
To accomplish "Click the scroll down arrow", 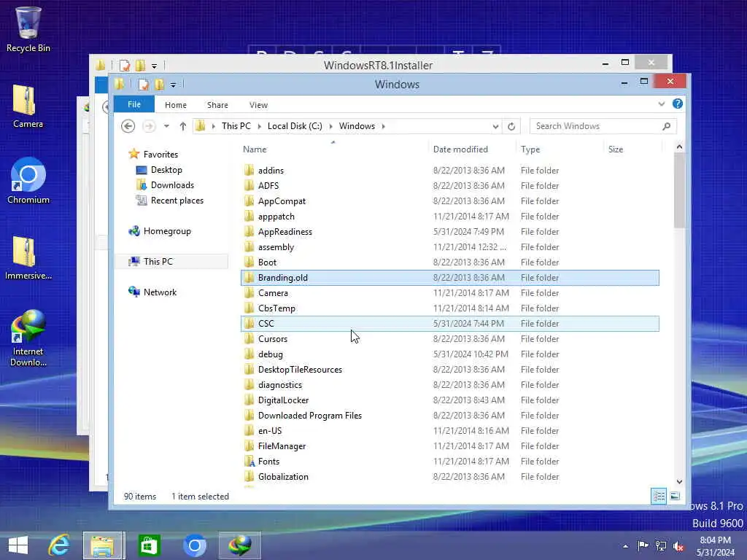I will [x=679, y=481].
